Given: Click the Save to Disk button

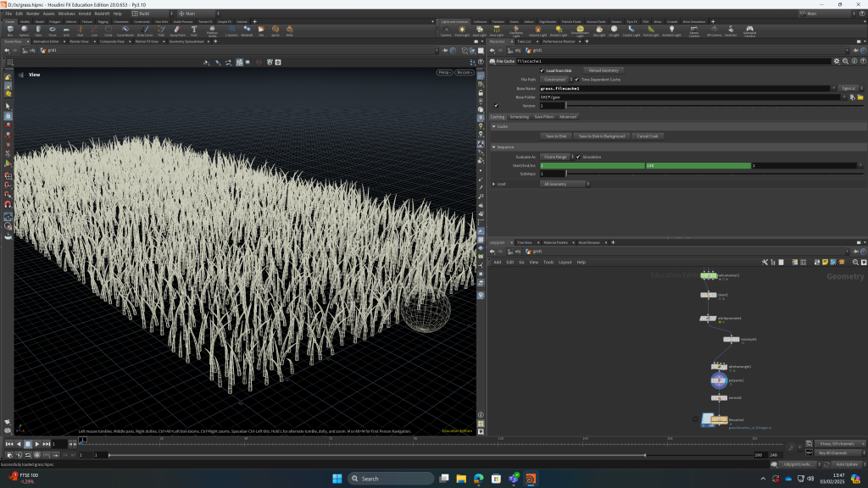Looking at the screenshot, I should pos(556,136).
